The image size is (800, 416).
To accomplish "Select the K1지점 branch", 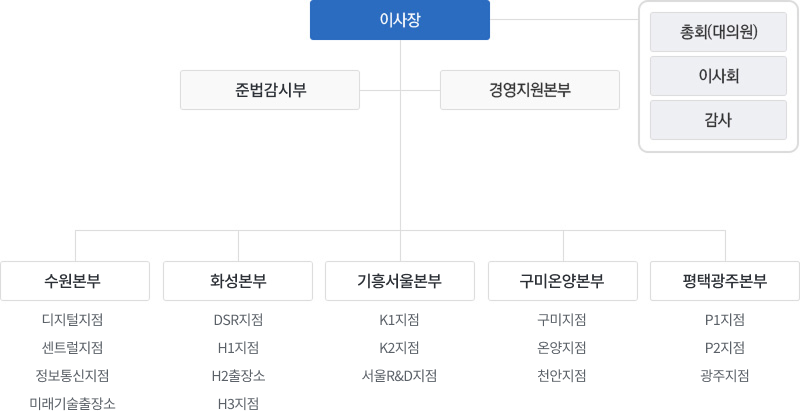I will (x=399, y=320).
